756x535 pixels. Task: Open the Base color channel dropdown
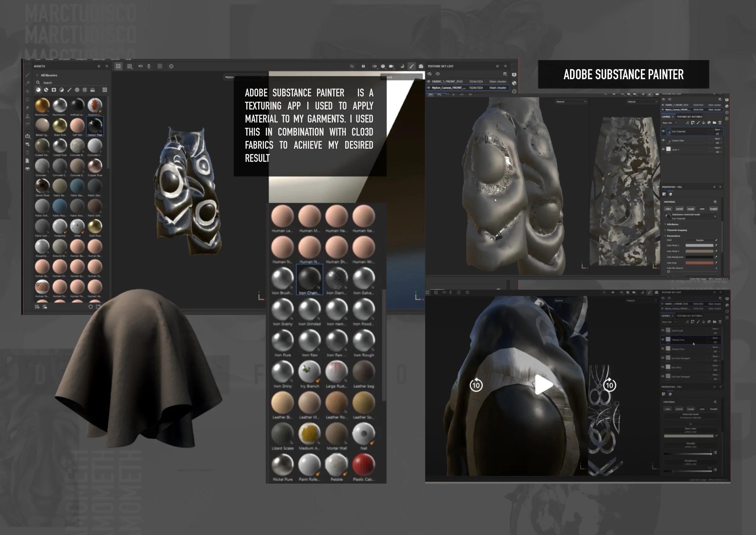click(669, 123)
